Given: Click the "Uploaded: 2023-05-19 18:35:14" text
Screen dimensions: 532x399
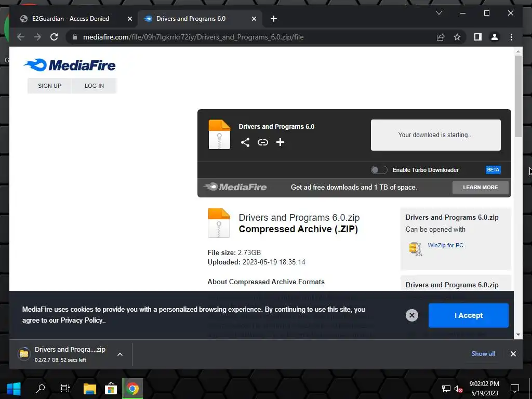Looking at the screenshot, I should (x=256, y=262).
